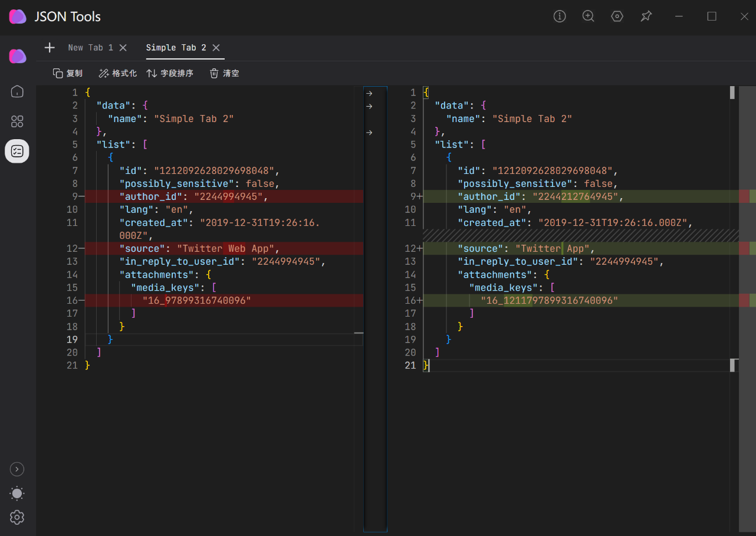Toggle the light/dark theme icon

tap(17, 494)
